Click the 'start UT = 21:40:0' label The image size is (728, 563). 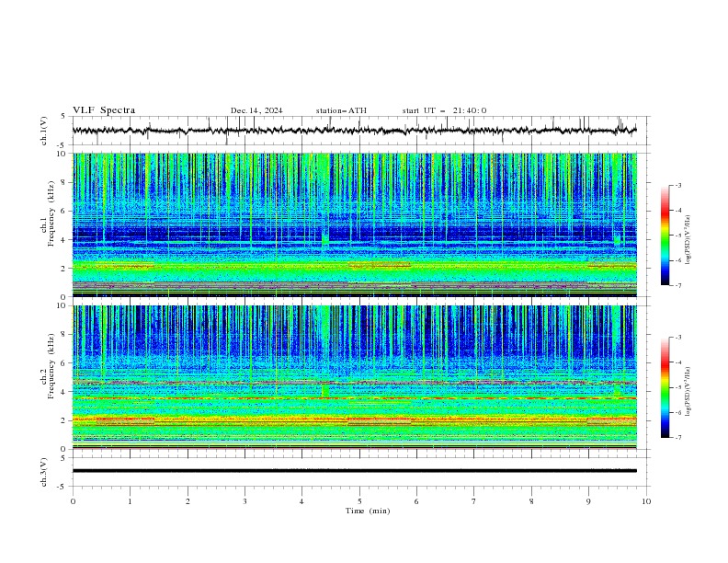444,110
